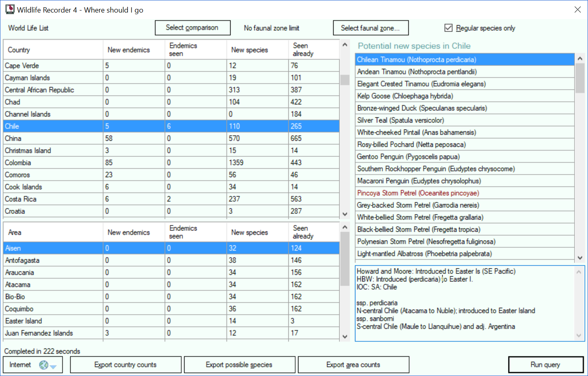
Task: Select Chilean Tinamou in species list
Action: pos(465,59)
